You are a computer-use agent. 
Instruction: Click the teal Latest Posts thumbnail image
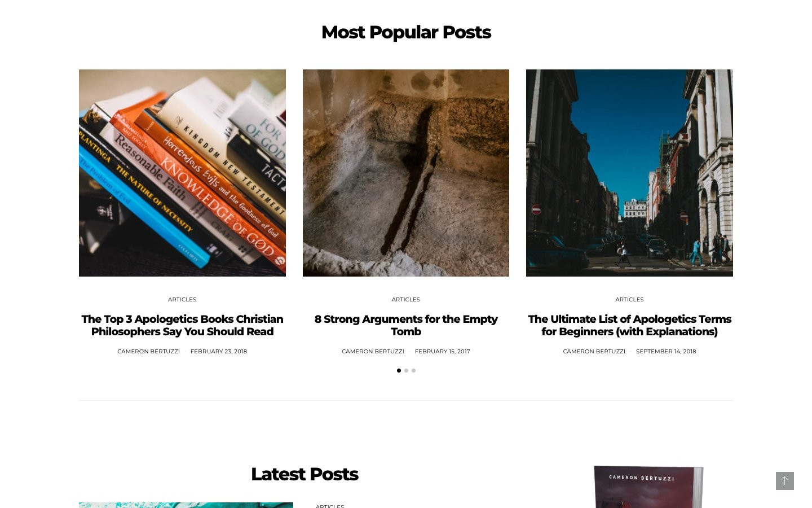(186, 505)
